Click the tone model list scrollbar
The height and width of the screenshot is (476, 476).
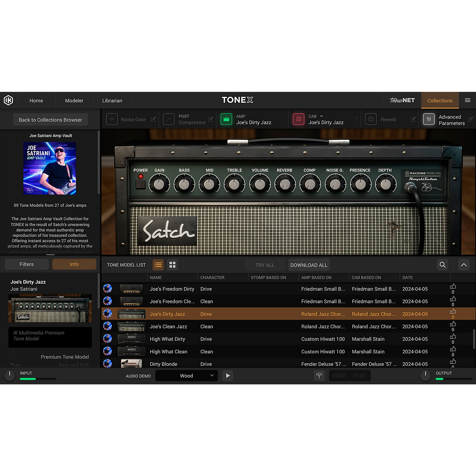[474, 339]
